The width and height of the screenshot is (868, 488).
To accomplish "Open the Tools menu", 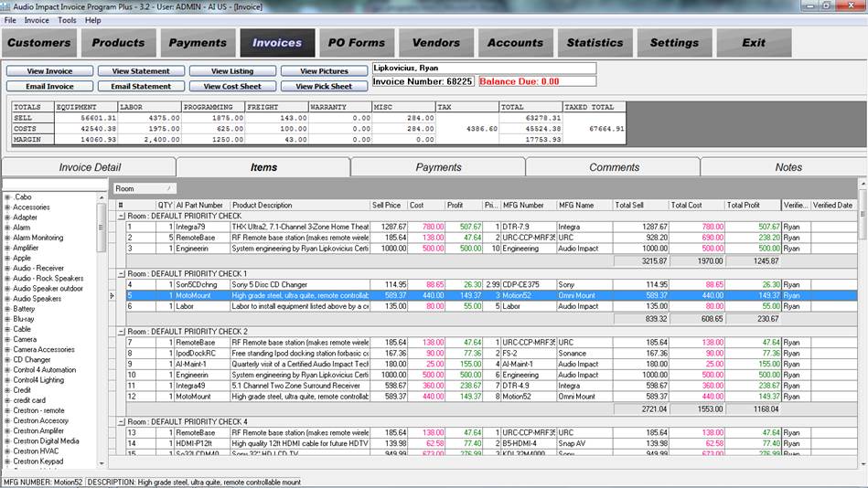I will (67, 20).
